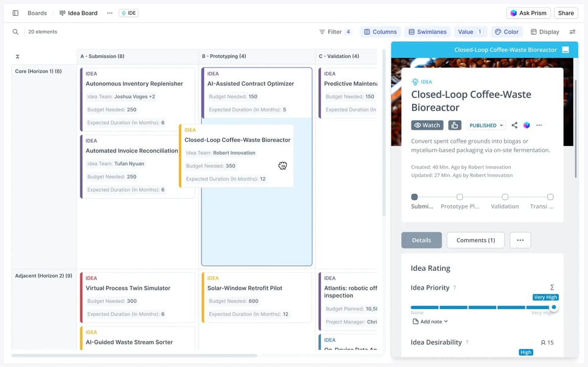This screenshot has height=367, width=588.
Task: Open the Filter options
Action: pos(335,32)
